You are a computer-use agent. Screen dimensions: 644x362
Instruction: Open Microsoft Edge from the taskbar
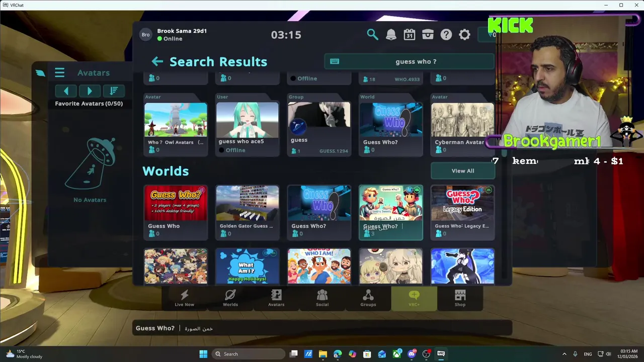click(x=338, y=354)
